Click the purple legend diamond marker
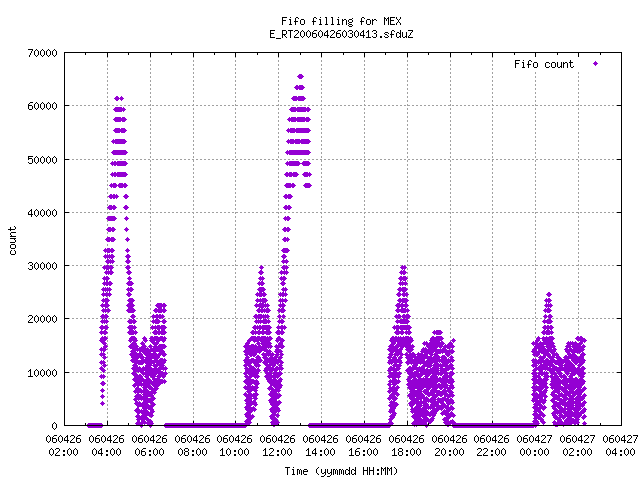The image size is (640, 480). tap(596, 63)
